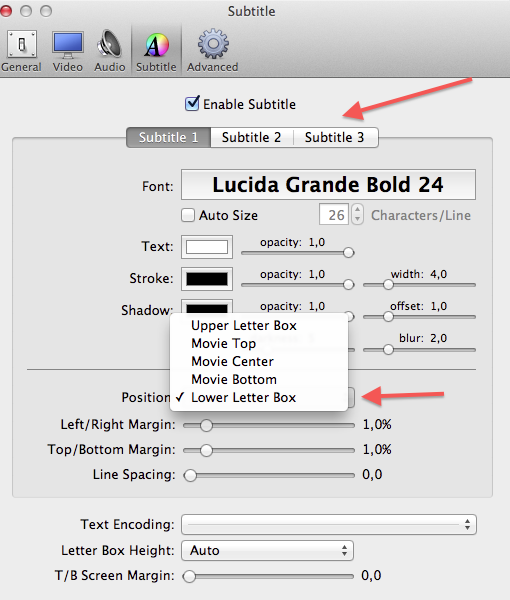This screenshot has width=510, height=600.
Task: Open the General preferences pane
Action: pyautogui.click(x=21, y=51)
